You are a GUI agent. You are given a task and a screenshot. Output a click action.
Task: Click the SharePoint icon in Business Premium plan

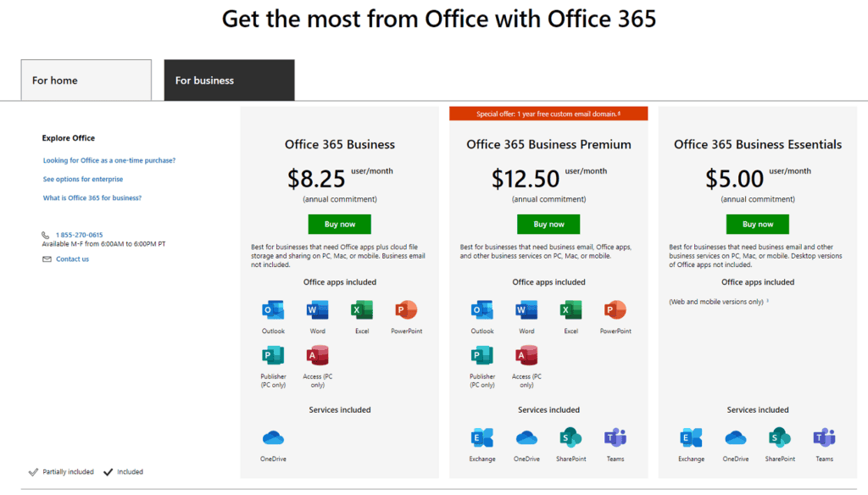(x=570, y=438)
